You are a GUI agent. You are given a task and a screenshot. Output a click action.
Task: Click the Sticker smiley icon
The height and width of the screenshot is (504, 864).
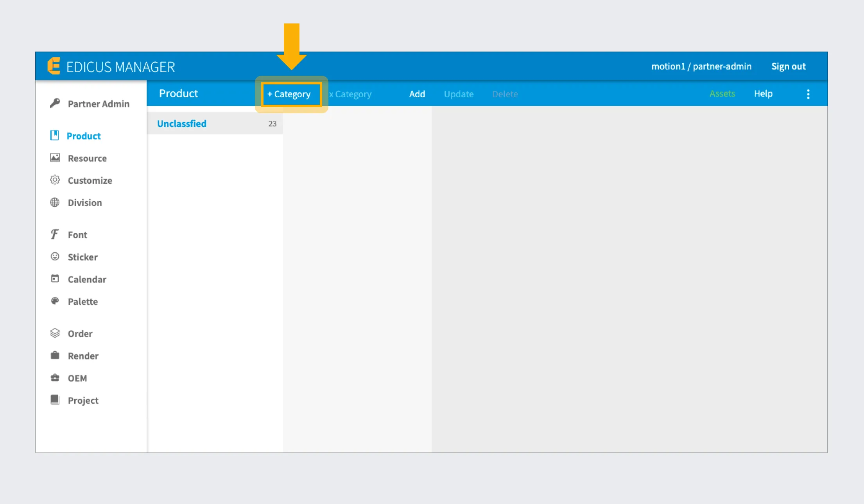pos(55,256)
